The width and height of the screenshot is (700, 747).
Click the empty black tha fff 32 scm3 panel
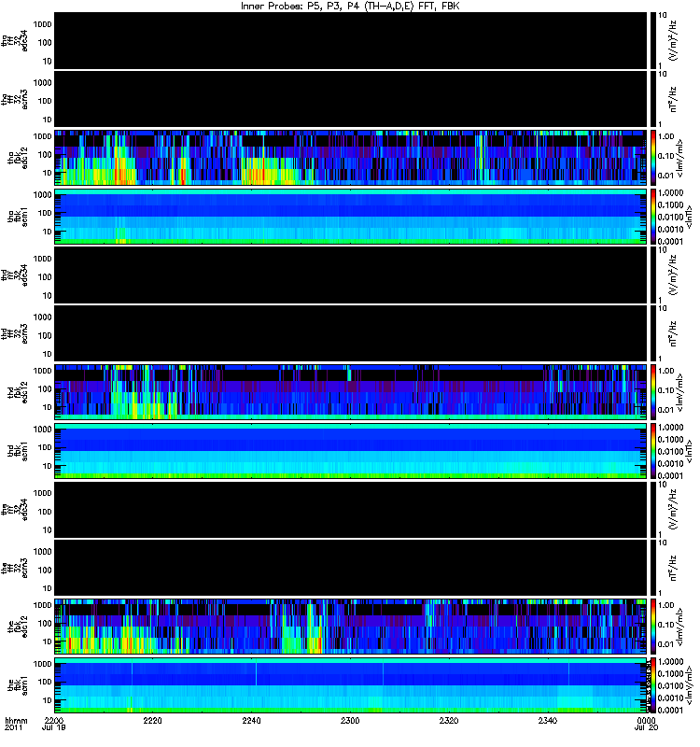(x=350, y=99)
